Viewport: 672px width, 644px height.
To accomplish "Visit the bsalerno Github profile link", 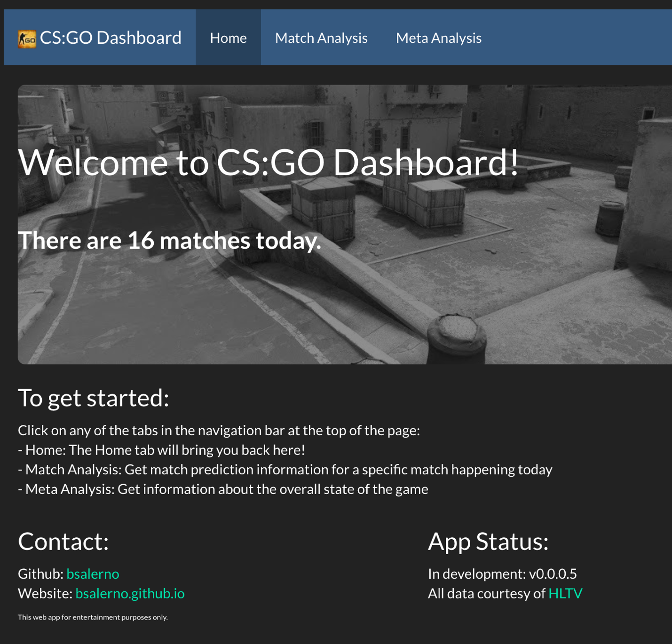I will pyautogui.click(x=93, y=573).
